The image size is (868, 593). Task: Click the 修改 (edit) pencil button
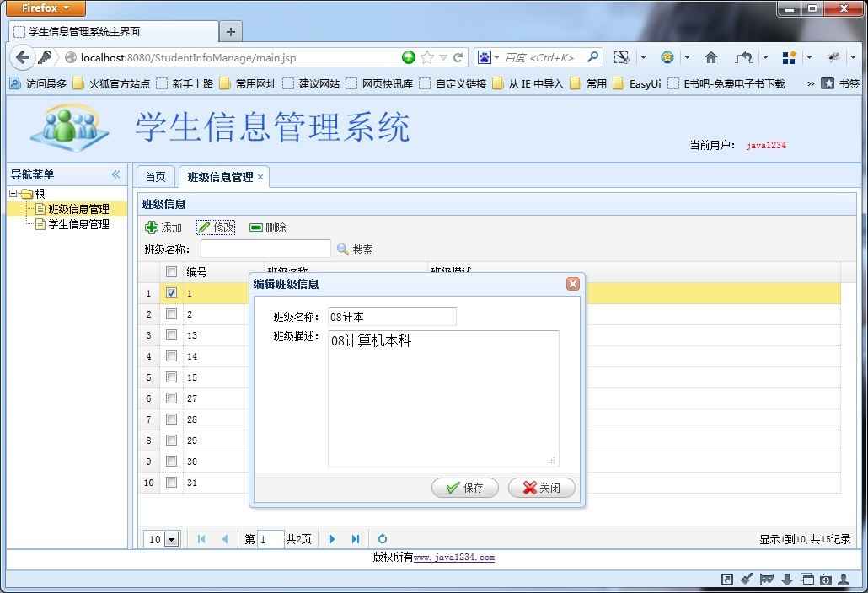pyautogui.click(x=216, y=227)
